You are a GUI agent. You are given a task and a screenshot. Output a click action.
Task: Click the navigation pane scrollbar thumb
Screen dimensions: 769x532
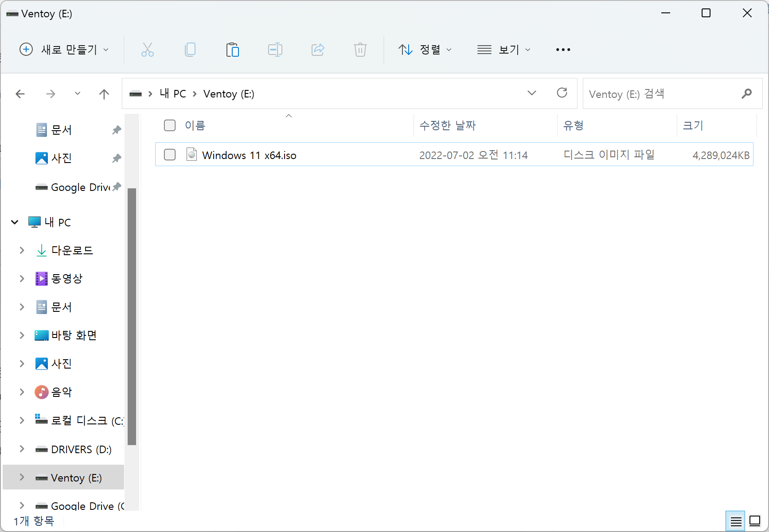tap(132, 316)
